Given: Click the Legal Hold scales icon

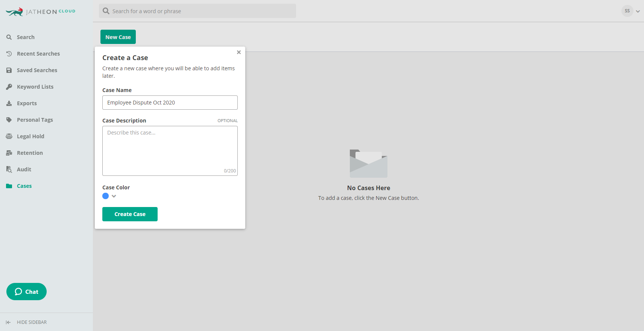Looking at the screenshot, I should point(9,136).
